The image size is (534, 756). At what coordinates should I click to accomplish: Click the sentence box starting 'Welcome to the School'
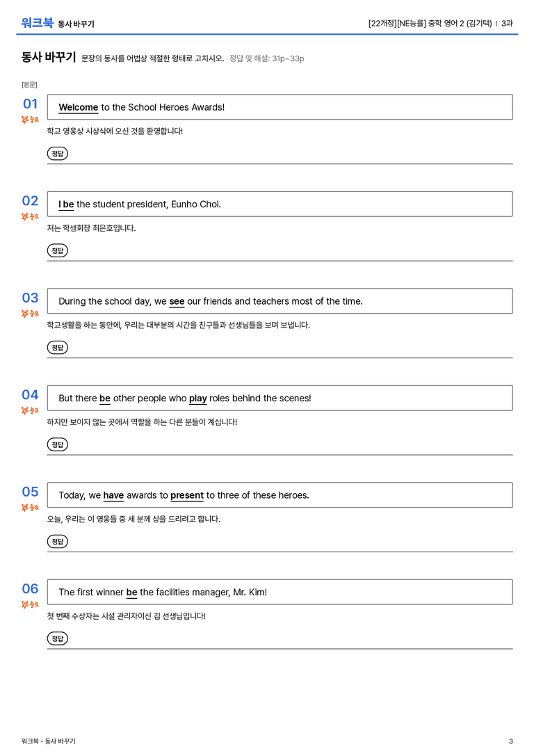[280, 107]
